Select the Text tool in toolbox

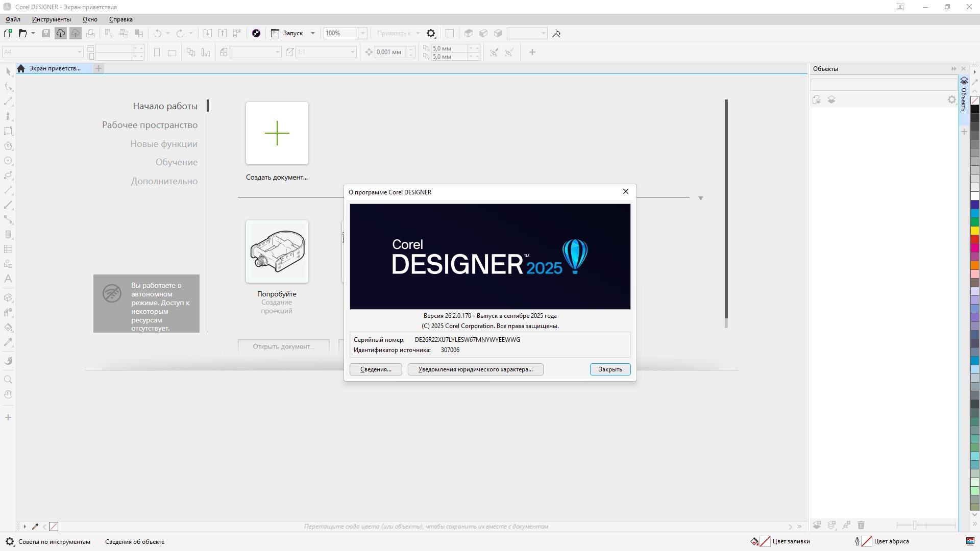[8, 279]
